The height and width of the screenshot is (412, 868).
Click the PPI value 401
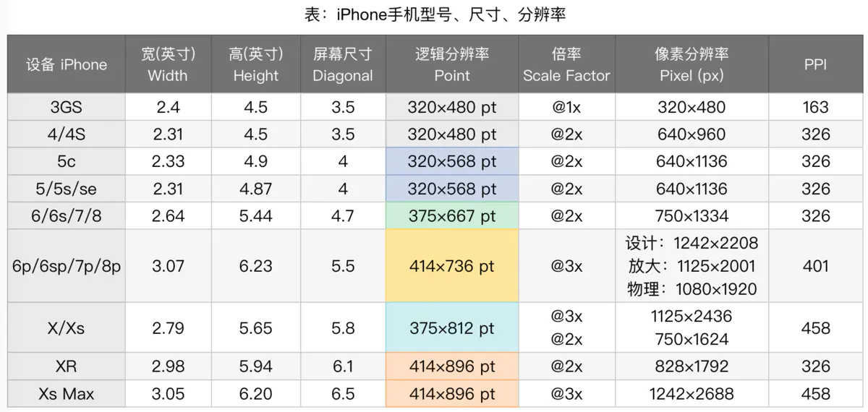[815, 266]
